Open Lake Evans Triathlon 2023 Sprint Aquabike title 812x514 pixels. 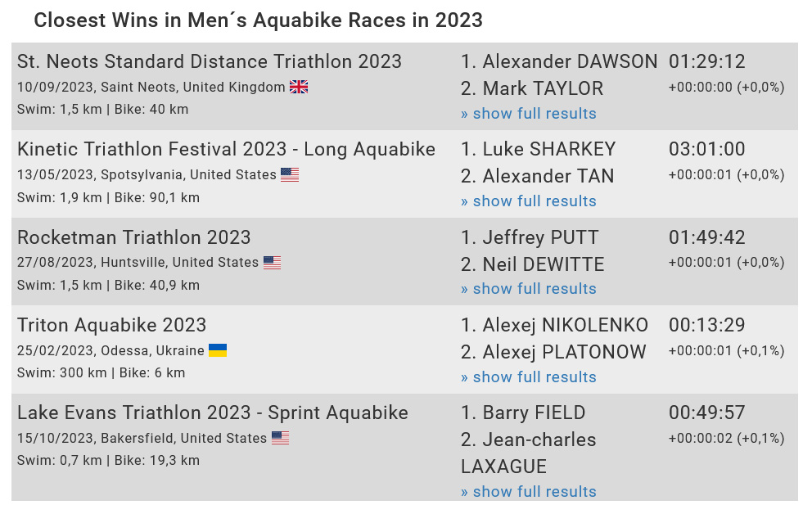(x=213, y=413)
